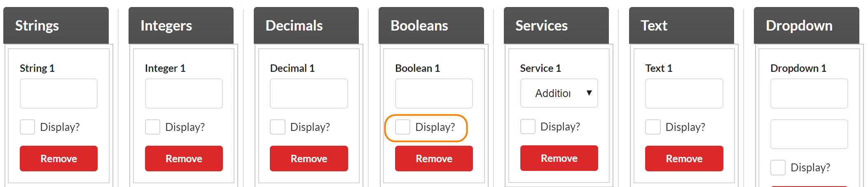Select the Text 1 input field
This screenshot has height=187, width=868.
(x=684, y=94)
